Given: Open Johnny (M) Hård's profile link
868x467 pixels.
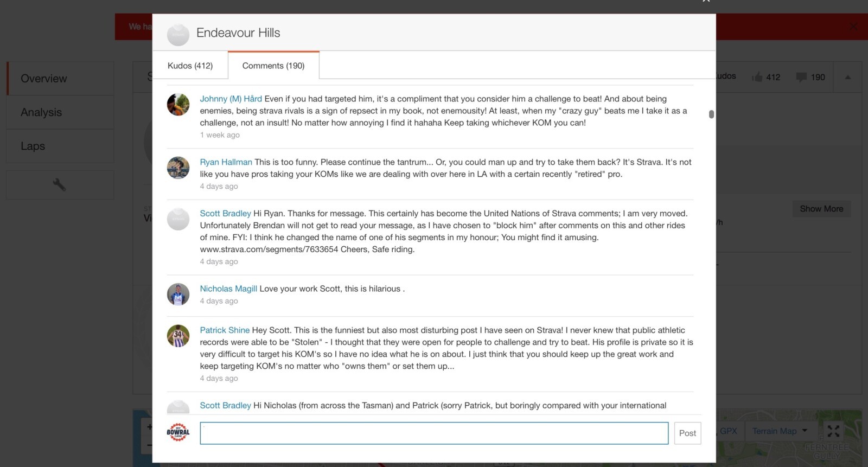Looking at the screenshot, I should pyautogui.click(x=231, y=99).
